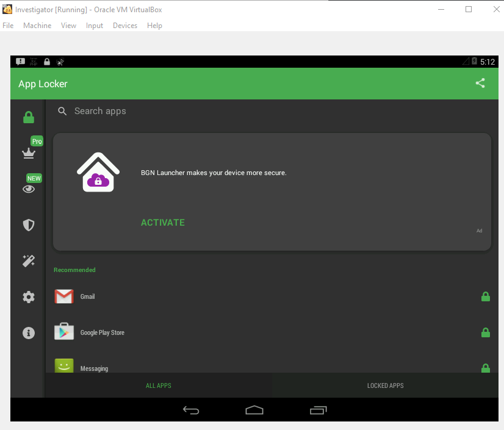Viewport: 504px width, 430px height.
Task: Click the Gmail label
Action: 87,296
